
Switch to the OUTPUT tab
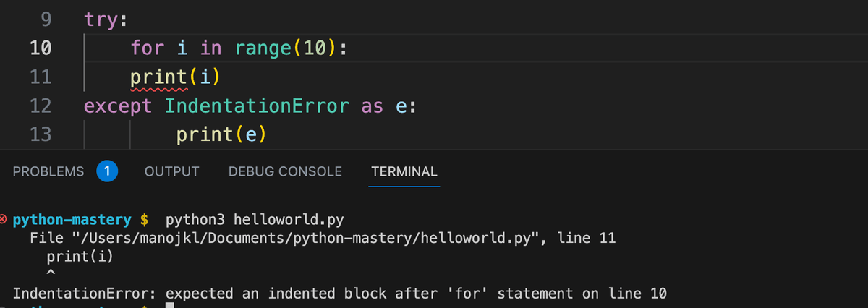(171, 171)
